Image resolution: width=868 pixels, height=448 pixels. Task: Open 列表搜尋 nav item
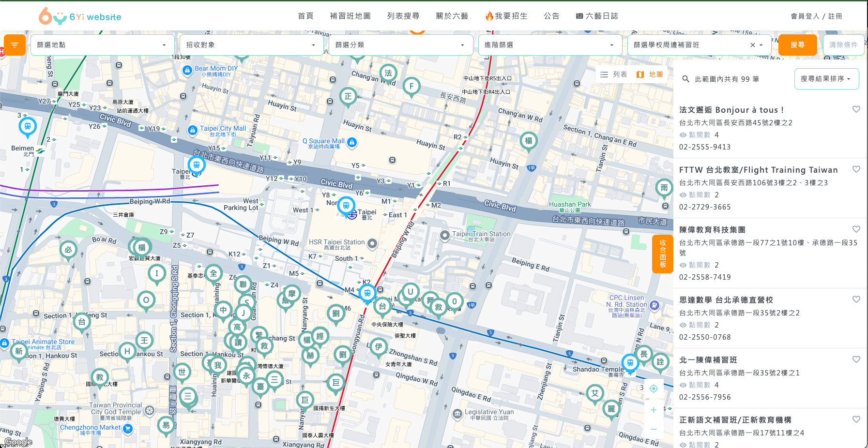(x=403, y=16)
